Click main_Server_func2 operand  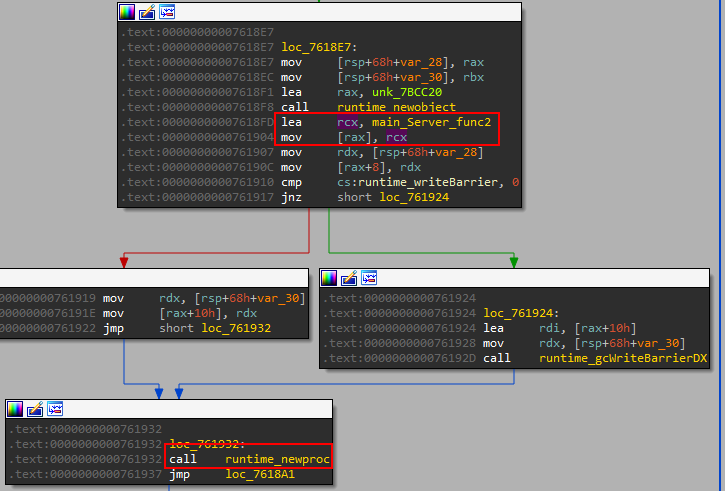pyautogui.click(x=431, y=122)
